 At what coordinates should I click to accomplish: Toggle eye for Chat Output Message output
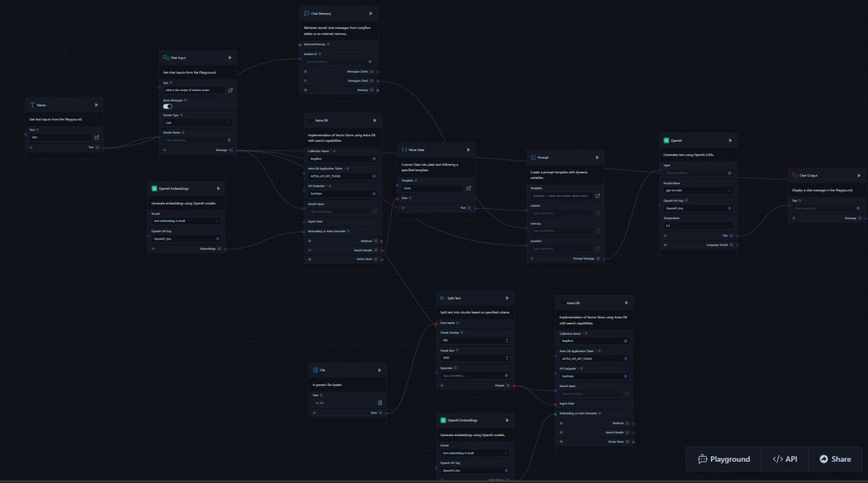(x=793, y=218)
